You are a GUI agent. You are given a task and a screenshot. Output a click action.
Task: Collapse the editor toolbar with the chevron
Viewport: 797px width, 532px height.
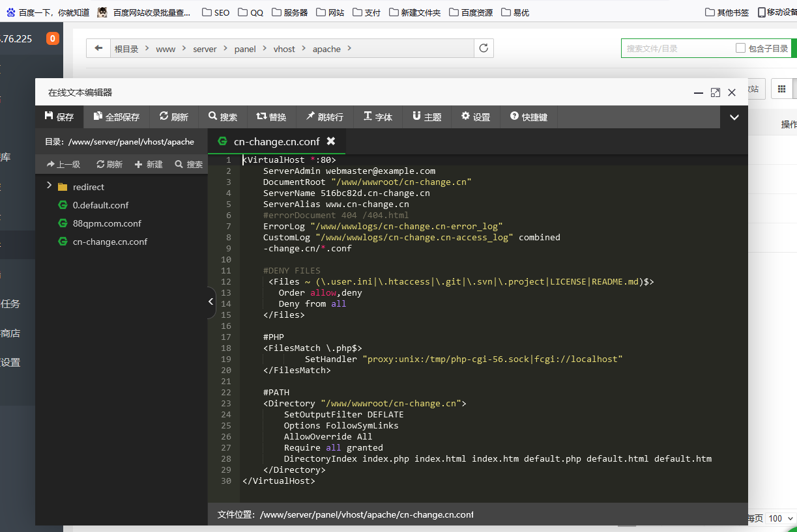click(x=734, y=117)
